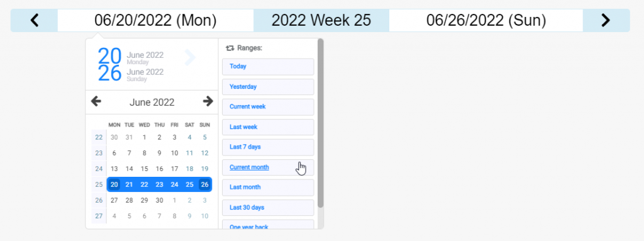Open the 06/20/2022 (Mon) start date field
The height and width of the screenshot is (241, 644).
pos(155,20)
